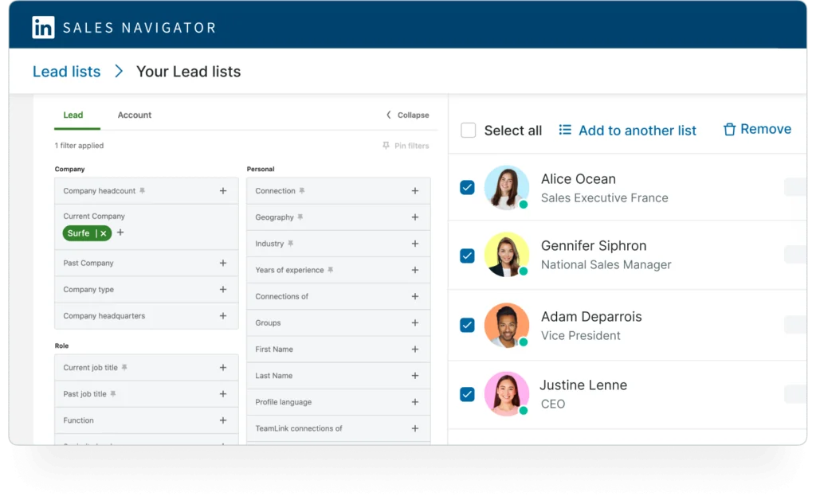Click the plus icon beside Surfe chip
816x504 pixels.
[120, 232]
